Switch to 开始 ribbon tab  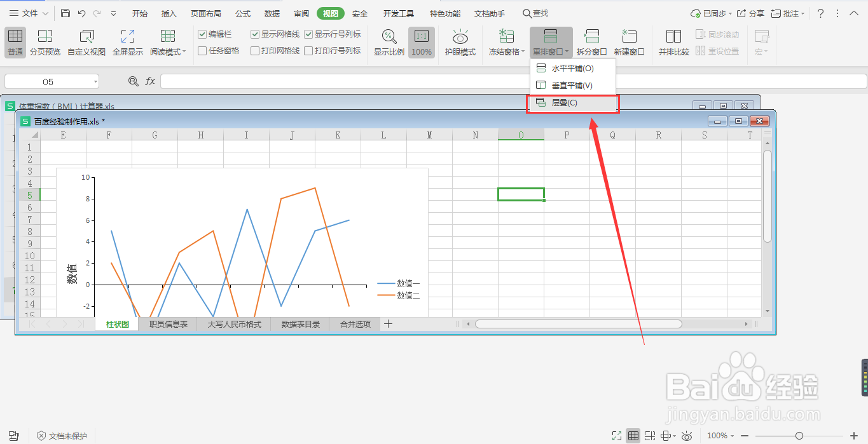pyautogui.click(x=140, y=13)
